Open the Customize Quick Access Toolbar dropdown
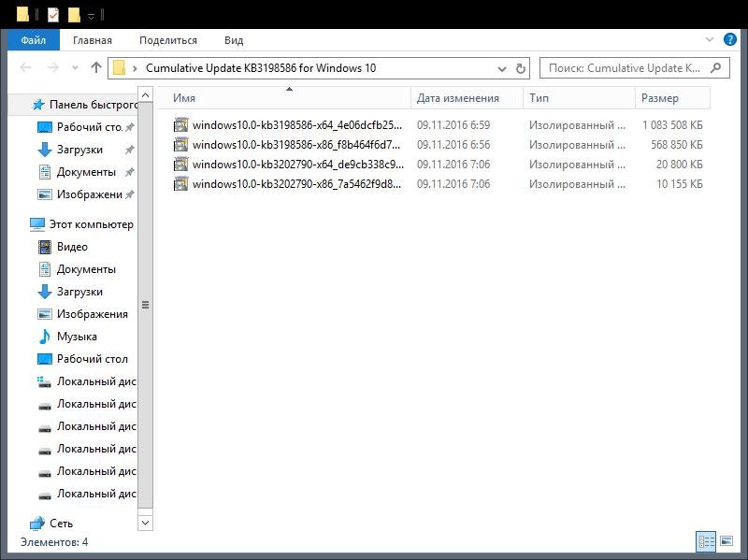748x560 pixels. point(91,16)
